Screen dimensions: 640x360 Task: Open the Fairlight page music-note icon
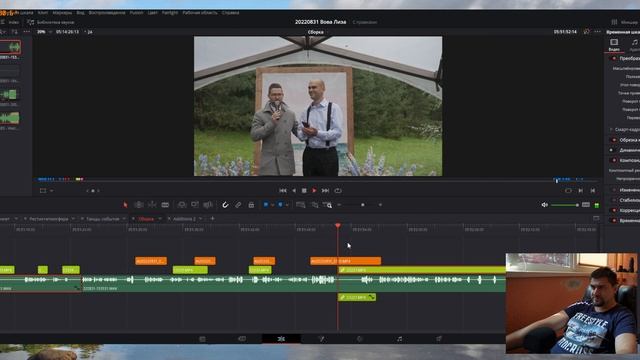click(399, 339)
